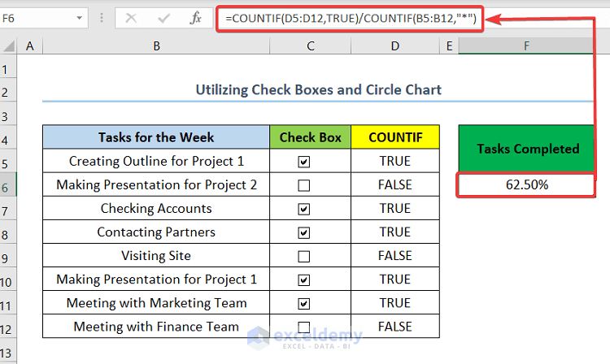Click the yellow COUNTIF header cell
Screen dimensions: 610x364
coord(395,137)
